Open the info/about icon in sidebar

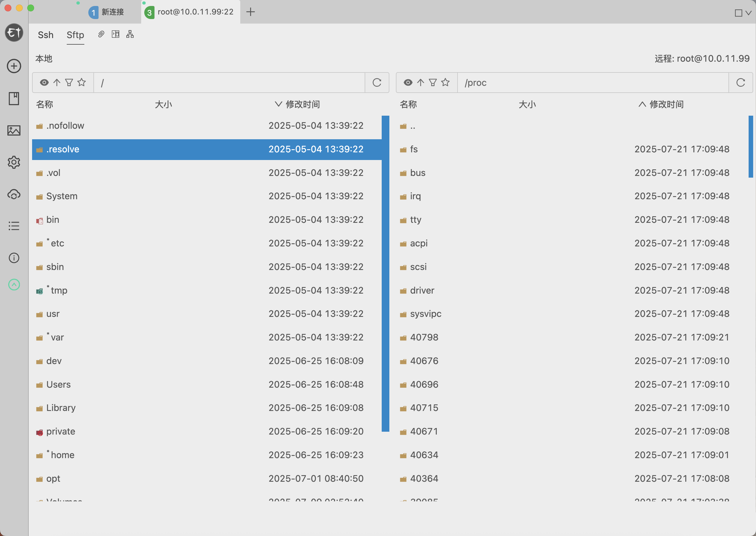click(x=14, y=258)
